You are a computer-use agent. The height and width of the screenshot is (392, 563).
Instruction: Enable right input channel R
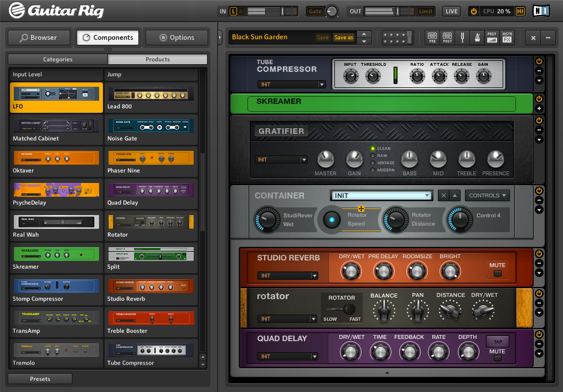(241, 12)
